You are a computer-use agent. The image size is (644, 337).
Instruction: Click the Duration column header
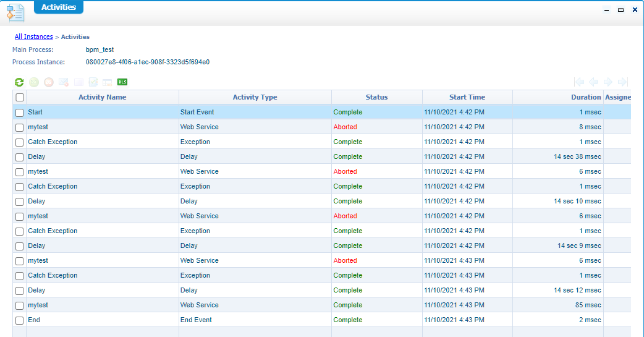pos(585,97)
